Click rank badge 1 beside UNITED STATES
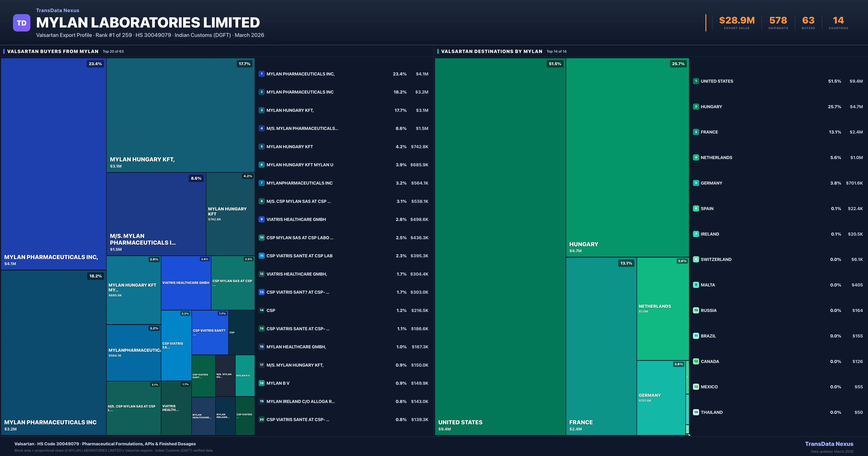This screenshot has height=456, width=868. [696, 81]
